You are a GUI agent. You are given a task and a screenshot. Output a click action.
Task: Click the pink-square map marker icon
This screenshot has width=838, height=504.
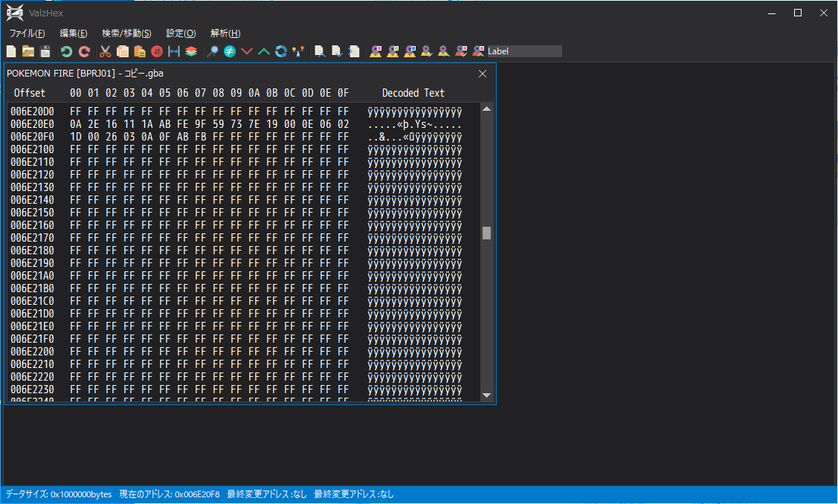(x=376, y=51)
